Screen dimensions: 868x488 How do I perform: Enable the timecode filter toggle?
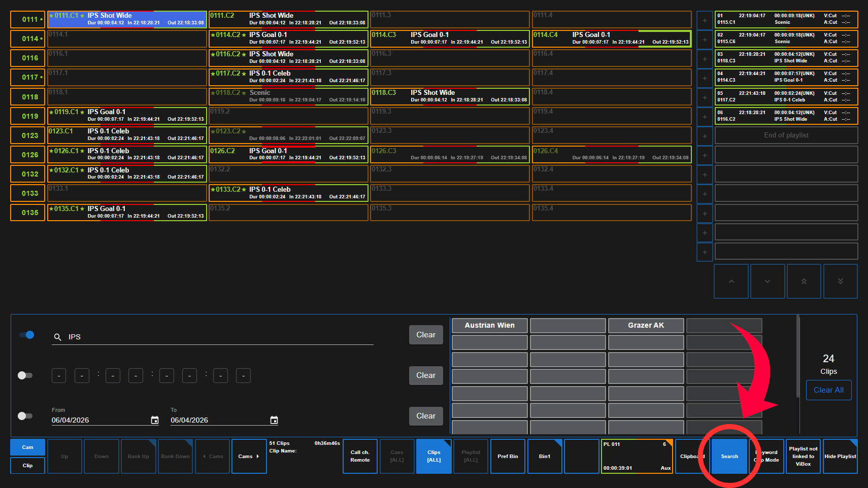point(25,375)
